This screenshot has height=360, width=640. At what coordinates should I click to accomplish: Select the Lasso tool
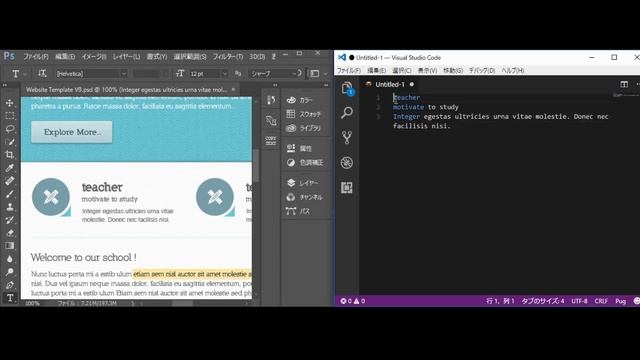pyautogui.click(x=10, y=129)
